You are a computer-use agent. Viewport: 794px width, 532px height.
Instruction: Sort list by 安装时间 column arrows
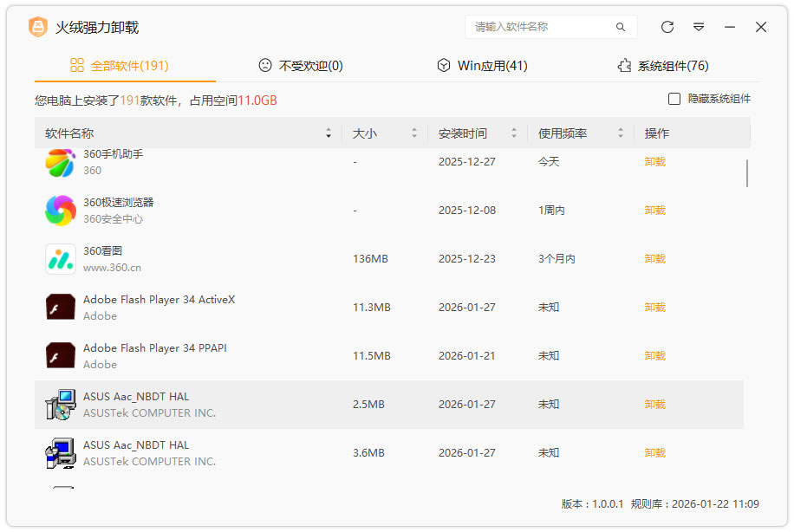[514, 133]
